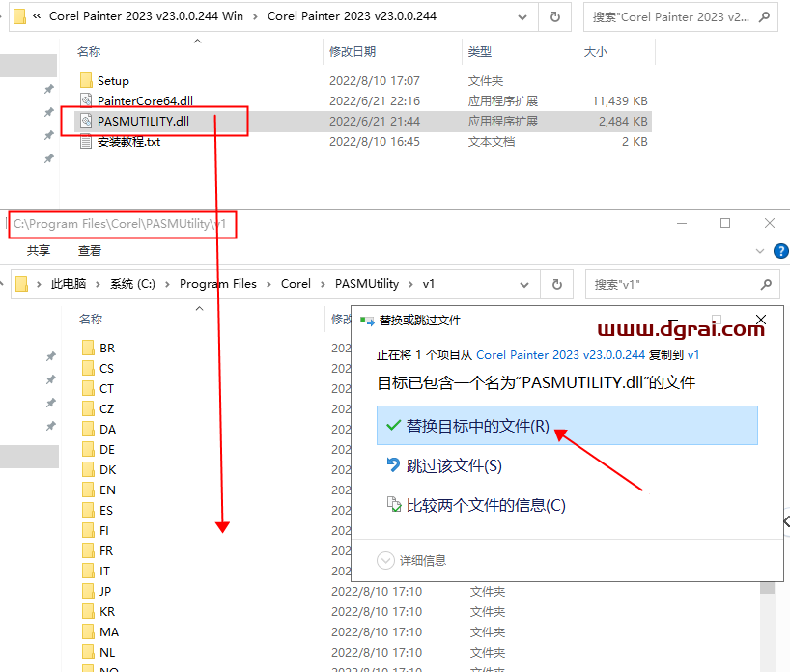Go to Program Files in breadcrumb
790x672 pixels.
coord(218,284)
